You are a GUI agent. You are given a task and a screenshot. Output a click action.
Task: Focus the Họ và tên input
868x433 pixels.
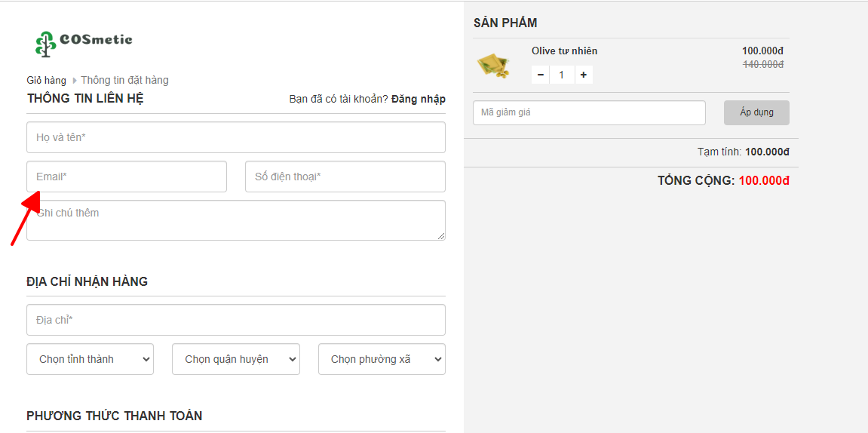pos(235,137)
